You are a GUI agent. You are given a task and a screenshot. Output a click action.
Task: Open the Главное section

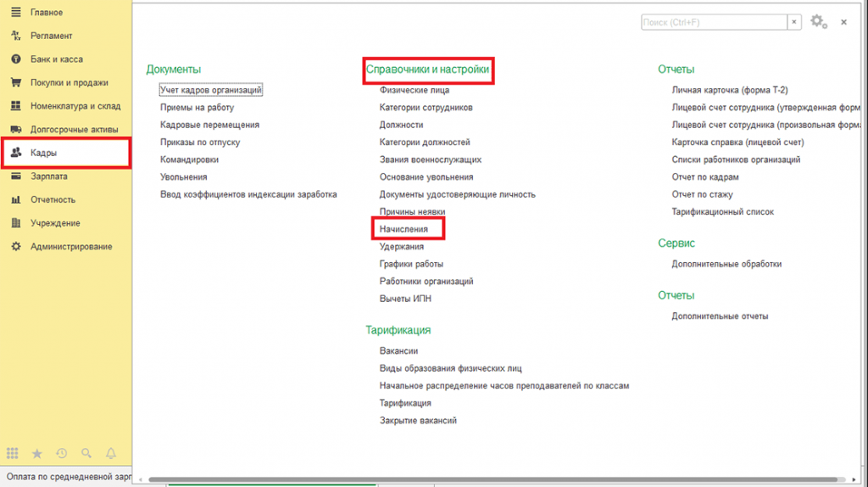[x=47, y=13]
